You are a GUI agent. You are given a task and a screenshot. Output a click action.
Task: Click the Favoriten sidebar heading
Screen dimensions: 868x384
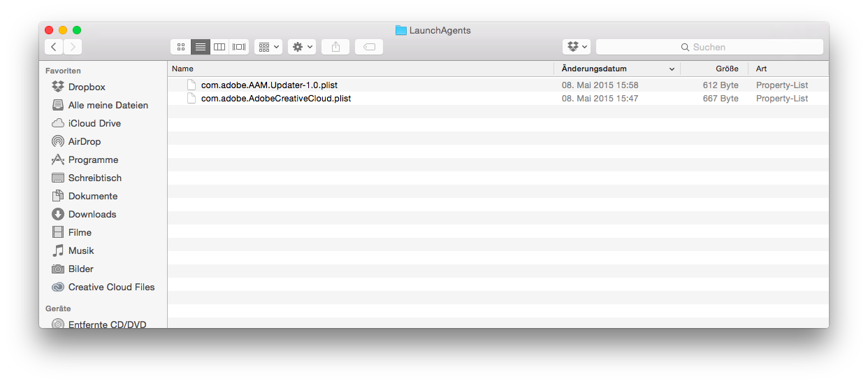pos(63,71)
